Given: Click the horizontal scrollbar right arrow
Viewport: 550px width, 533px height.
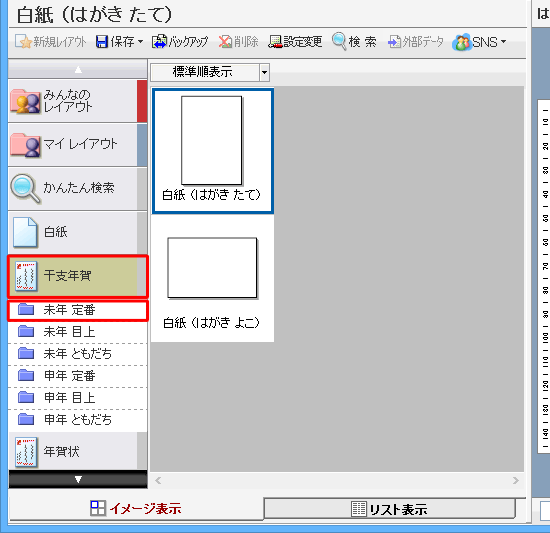Looking at the screenshot, I should pyautogui.click(x=515, y=480).
